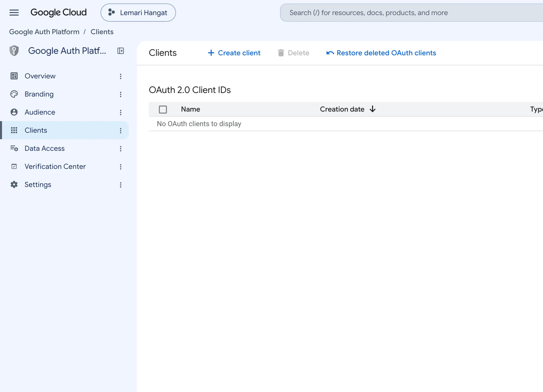This screenshot has width=543, height=392.
Task: Focus the resource search field
Action: coord(412,13)
